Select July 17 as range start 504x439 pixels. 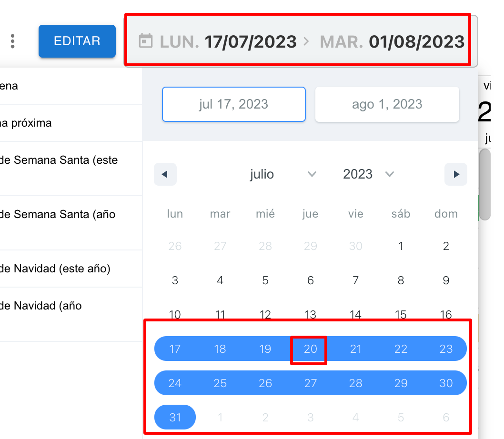pos(175,349)
